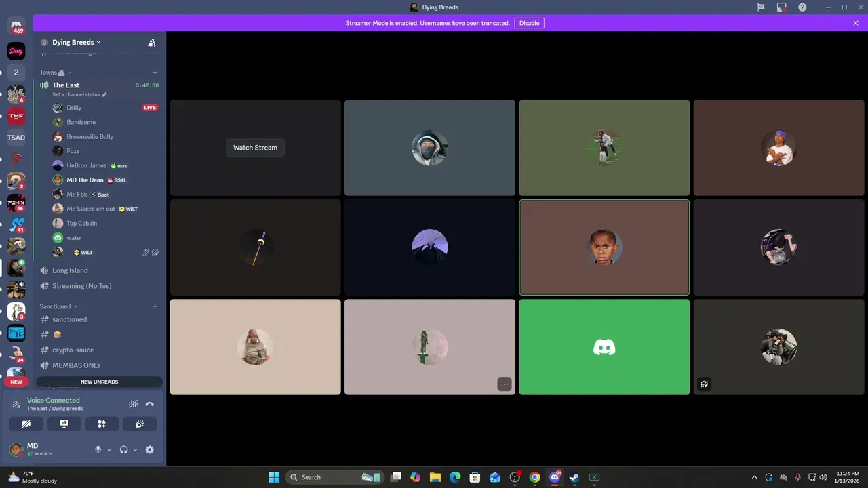This screenshot has height=488, width=868.
Task: Show hidden system tray icons
Action: click(754, 477)
